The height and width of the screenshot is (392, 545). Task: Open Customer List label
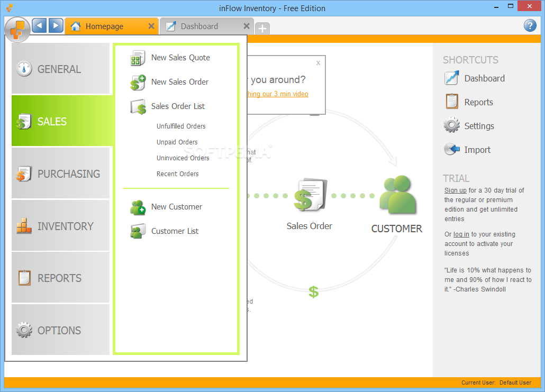(x=175, y=231)
